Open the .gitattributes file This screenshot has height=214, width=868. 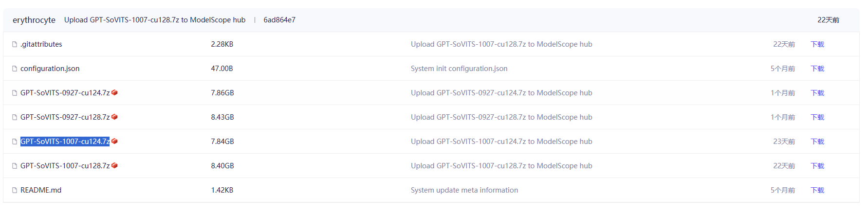[x=41, y=44]
